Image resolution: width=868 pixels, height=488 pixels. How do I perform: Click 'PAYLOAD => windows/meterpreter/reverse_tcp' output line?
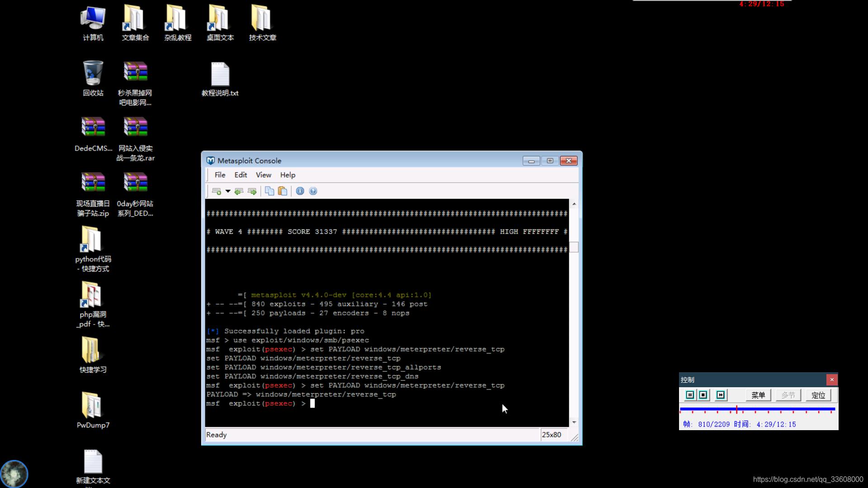click(301, 394)
